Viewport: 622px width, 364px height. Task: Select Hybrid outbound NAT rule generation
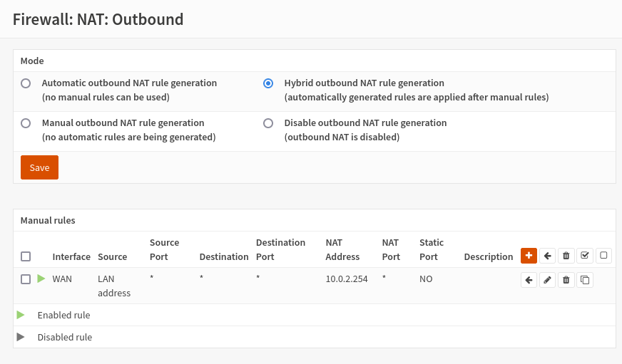pyautogui.click(x=268, y=83)
